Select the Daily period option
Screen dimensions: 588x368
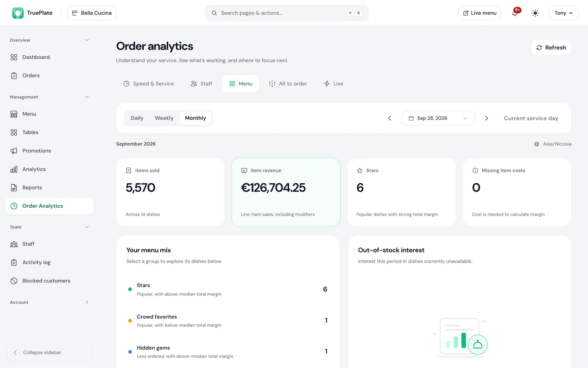point(137,118)
